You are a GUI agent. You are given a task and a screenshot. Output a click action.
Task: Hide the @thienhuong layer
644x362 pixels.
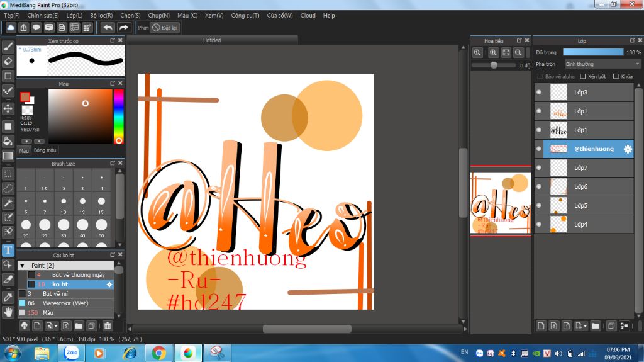pyautogui.click(x=539, y=149)
